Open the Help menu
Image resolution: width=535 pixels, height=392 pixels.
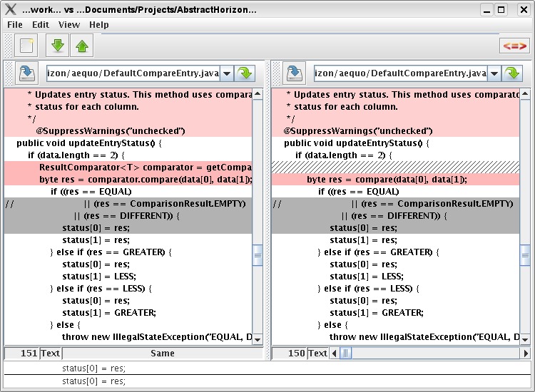click(x=99, y=24)
